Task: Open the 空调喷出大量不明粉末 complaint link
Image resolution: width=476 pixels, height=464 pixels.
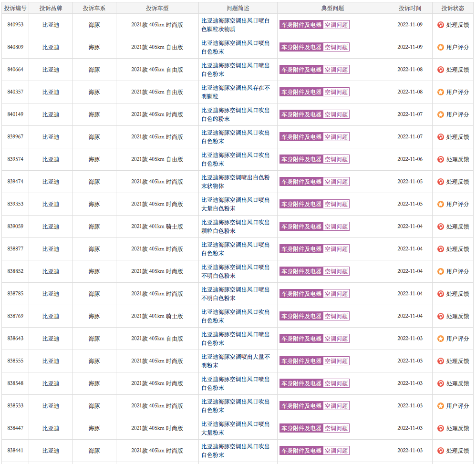Action: (235, 361)
